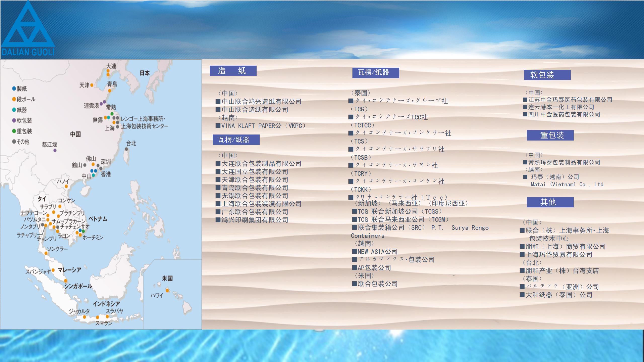Collapse the 重包装 section header
The image size is (644, 362).
(x=552, y=135)
